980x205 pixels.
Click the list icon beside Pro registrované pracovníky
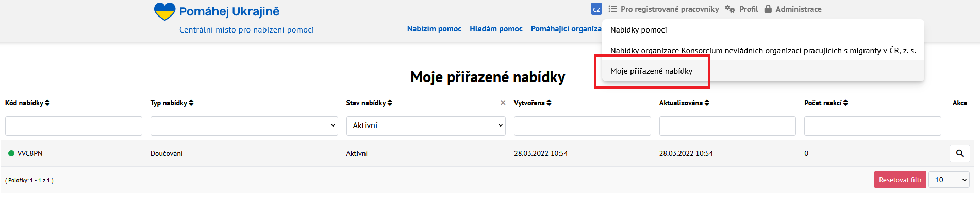coord(612,9)
